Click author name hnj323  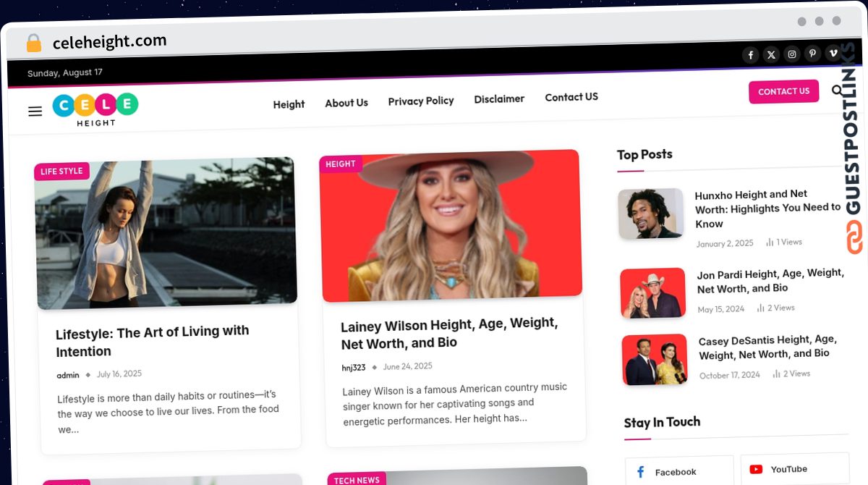click(354, 368)
